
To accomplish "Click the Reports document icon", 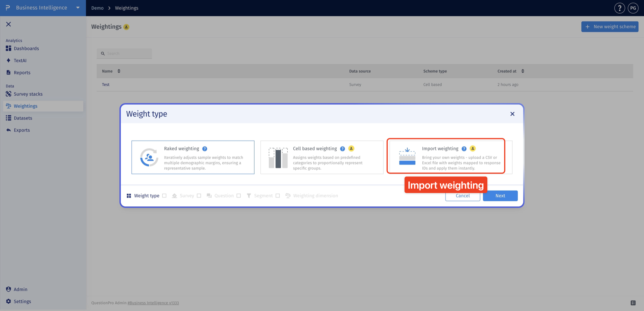I will 8,72.
